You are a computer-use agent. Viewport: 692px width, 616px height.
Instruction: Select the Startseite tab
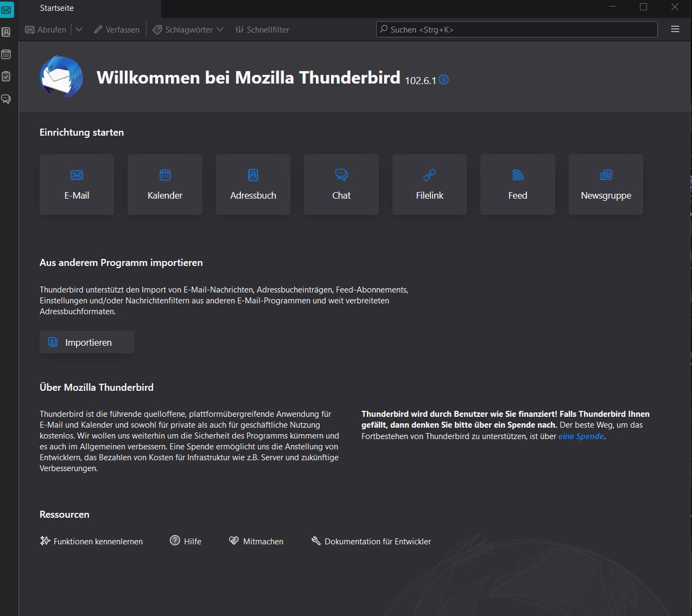[90, 8]
